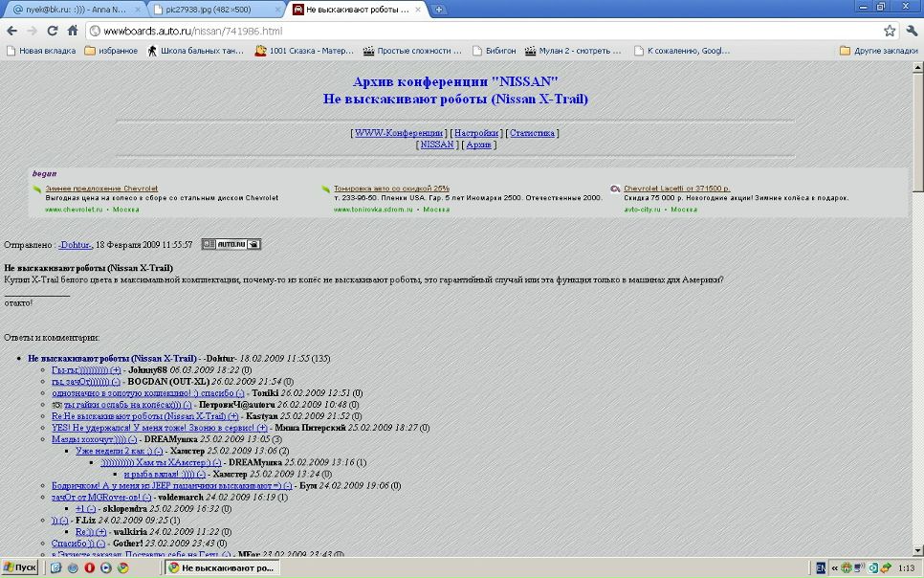Open reply 'зачОт от MGRover-ов!'
The height and width of the screenshot is (578, 924).
click(x=101, y=498)
